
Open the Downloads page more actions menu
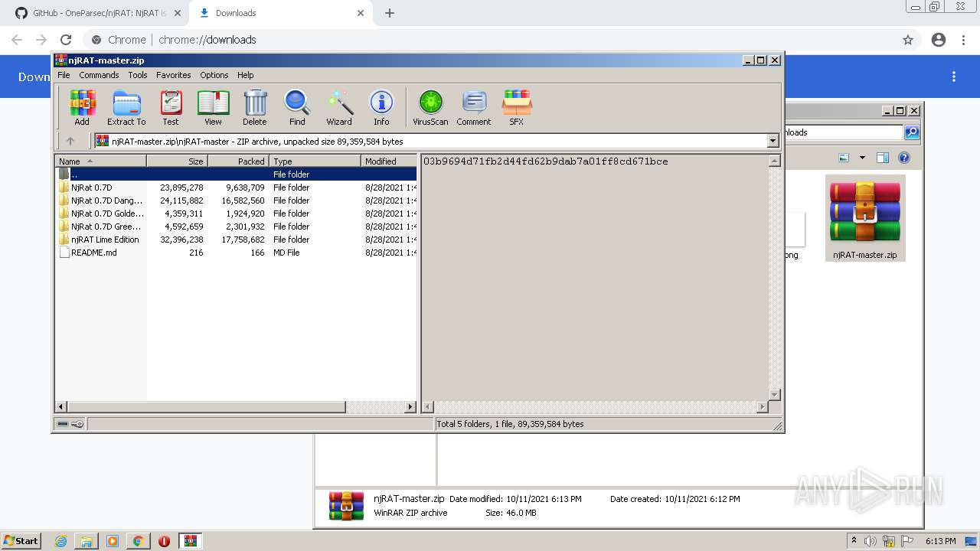coord(954,77)
